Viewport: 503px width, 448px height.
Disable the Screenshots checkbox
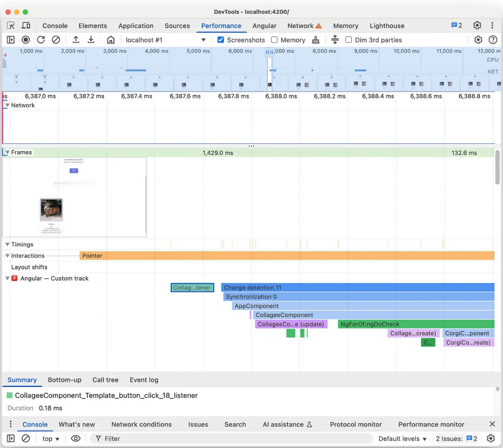point(221,40)
